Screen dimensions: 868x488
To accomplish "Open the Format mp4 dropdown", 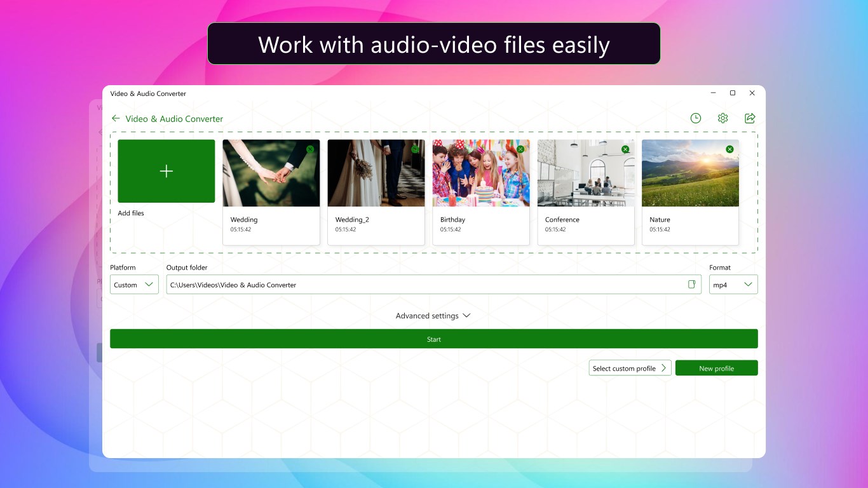I will (x=733, y=285).
